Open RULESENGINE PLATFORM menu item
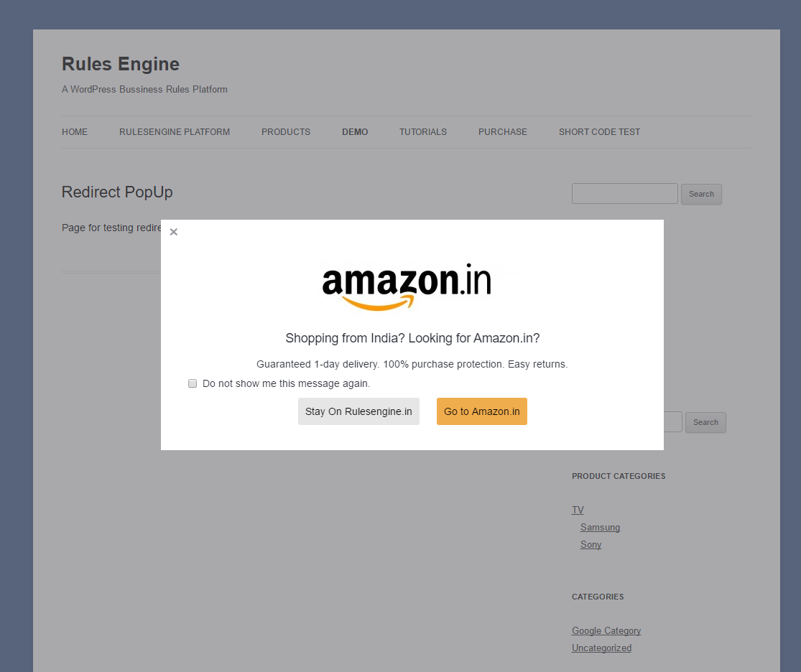Viewport: 801px width, 672px height. pos(175,132)
